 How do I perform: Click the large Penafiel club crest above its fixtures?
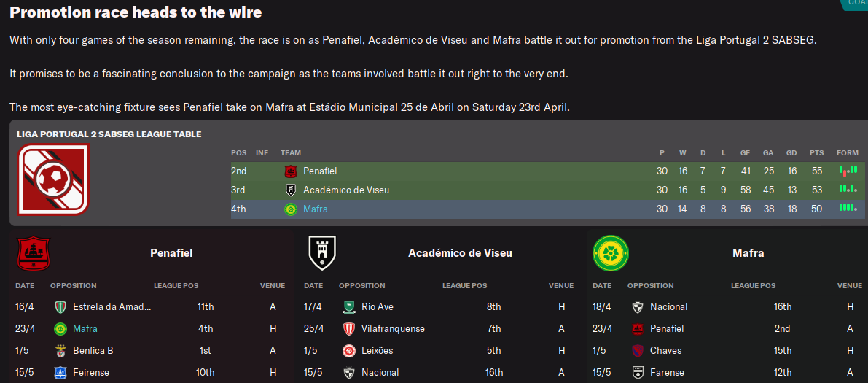pos(33,253)
